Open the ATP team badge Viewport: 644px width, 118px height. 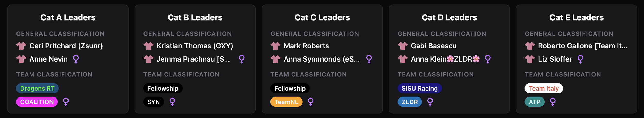pyautogui.click(x=535, y=102)
